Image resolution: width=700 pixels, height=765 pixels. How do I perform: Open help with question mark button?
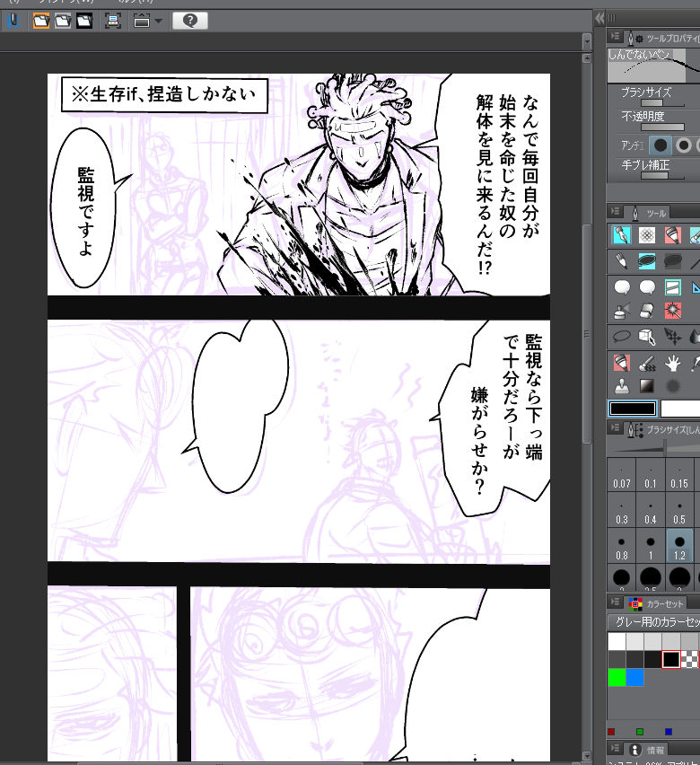pos(189,21)
